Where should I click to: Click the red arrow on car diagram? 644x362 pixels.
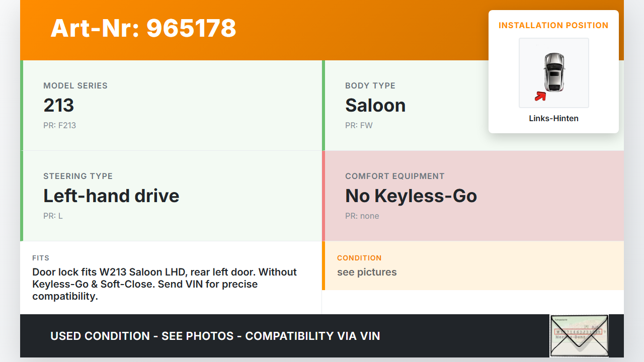tap(540, 96)
